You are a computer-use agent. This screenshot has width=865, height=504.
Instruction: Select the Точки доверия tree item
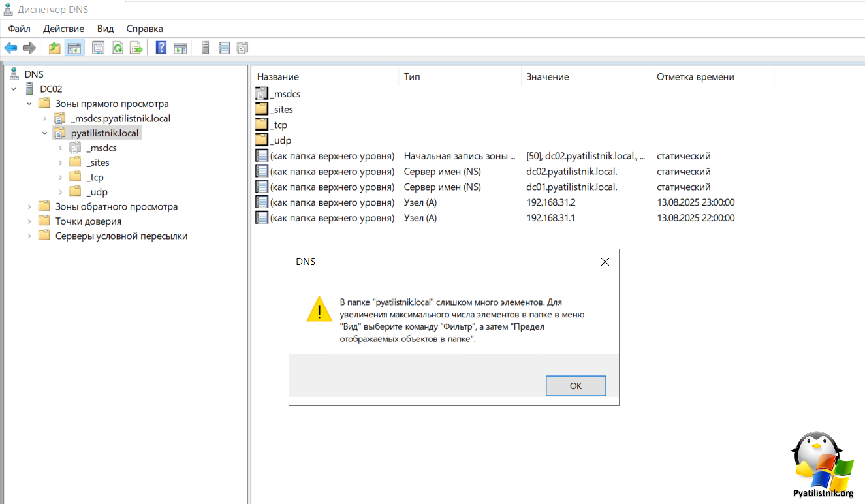coord(88,221)
